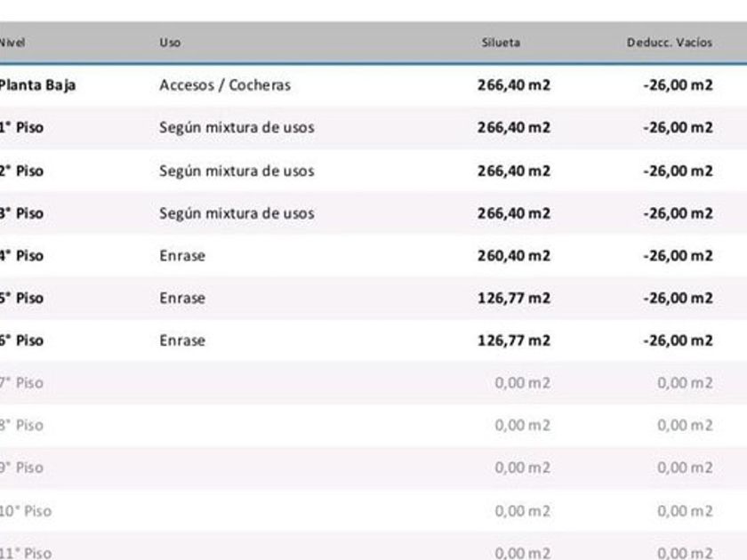Select the 8° Piso silueta value
Image resolution: width=747 pixels, height=560 pixels.
point(523,426)
